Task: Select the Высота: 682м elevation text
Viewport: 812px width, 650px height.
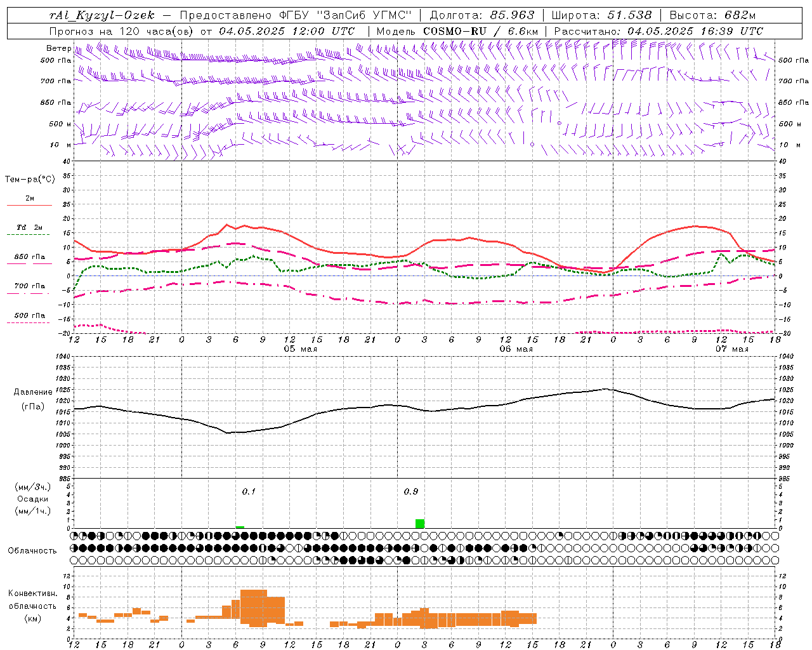Action: click(x=712, y=15)
